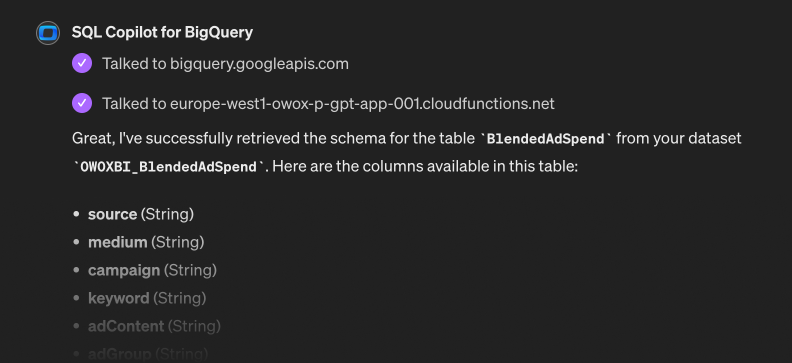Click the bold 'keyword' column name
This screenshot has width=792, height=363.
pyautogui.click(x=118, y=298)
